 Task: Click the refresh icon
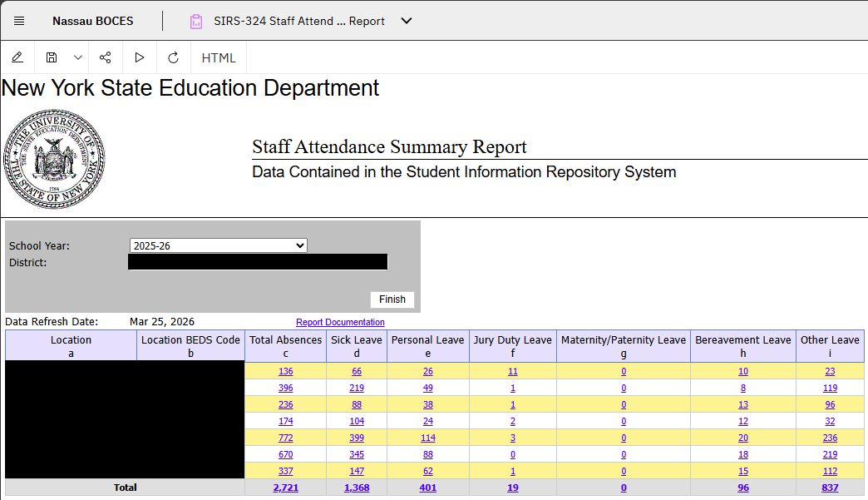[173, 57]
